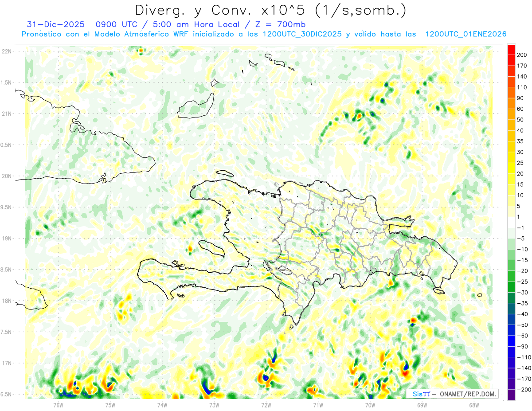Image resolution: width=532 pixels, height=411 pixels.
Task: Pick the green swatch between -25 and -20
Action: point(511,276)
